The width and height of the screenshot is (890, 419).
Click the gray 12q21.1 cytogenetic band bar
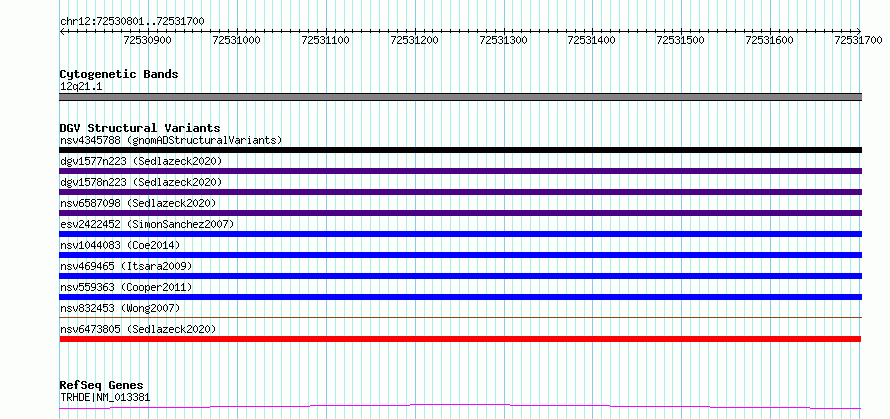coord(460,97)
